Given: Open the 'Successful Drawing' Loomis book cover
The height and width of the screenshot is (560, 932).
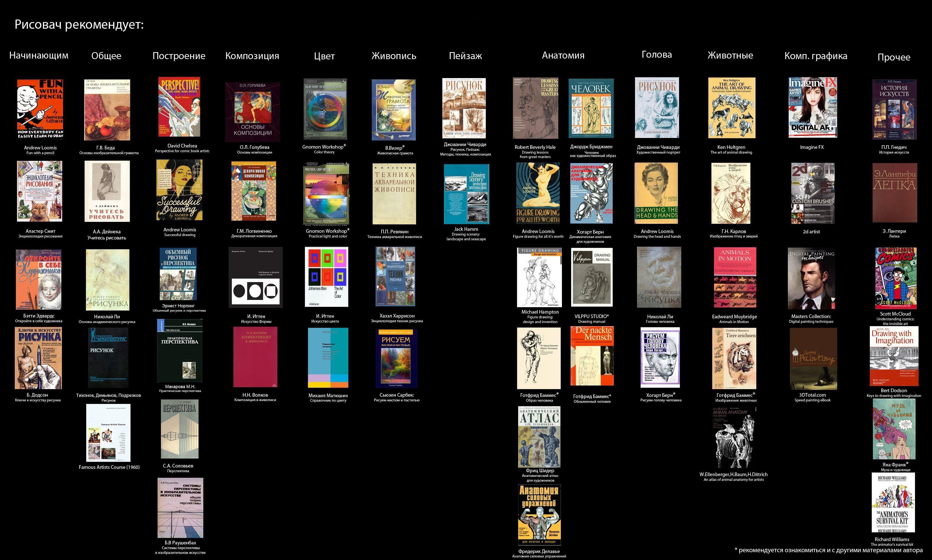Looking at the screenshot, I should pos(179,190).
